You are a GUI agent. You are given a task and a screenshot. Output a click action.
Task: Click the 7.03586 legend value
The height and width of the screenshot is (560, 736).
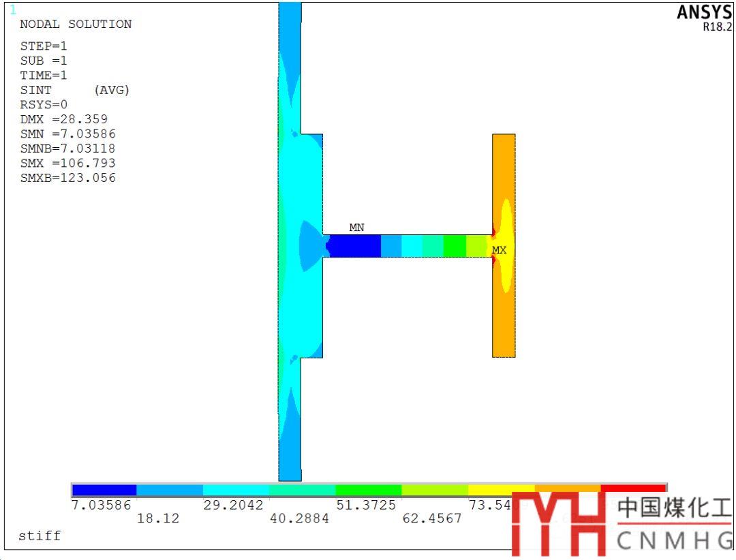click(101, 505)
